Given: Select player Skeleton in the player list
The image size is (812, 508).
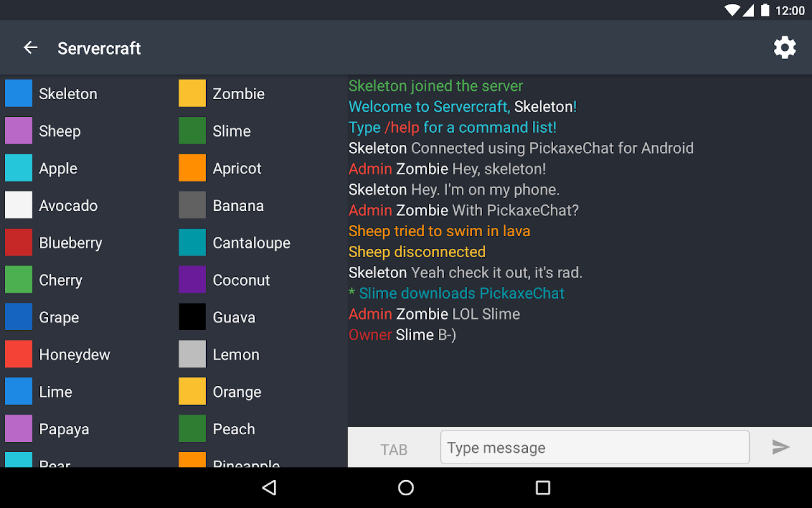Looking at the screenshot, I should 68,94.
